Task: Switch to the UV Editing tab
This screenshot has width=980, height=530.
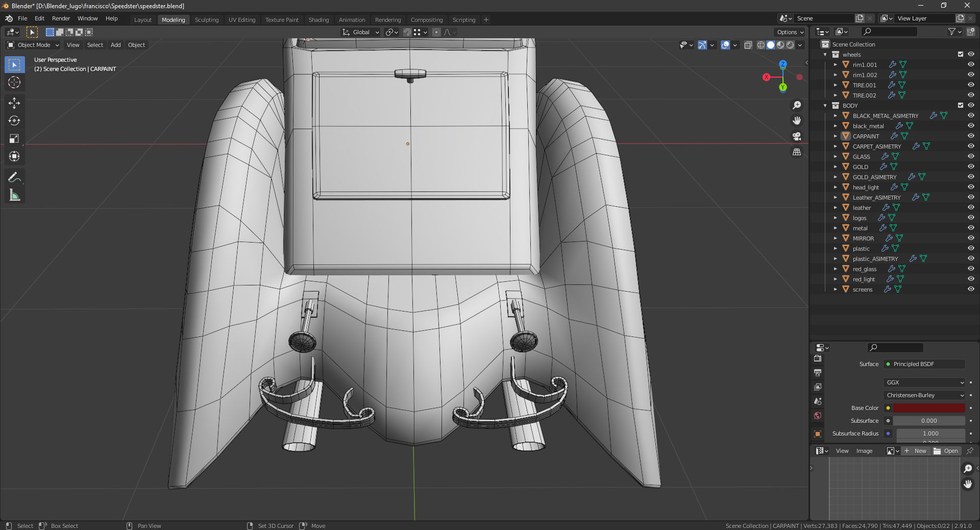Action: [x=242, y=20]
